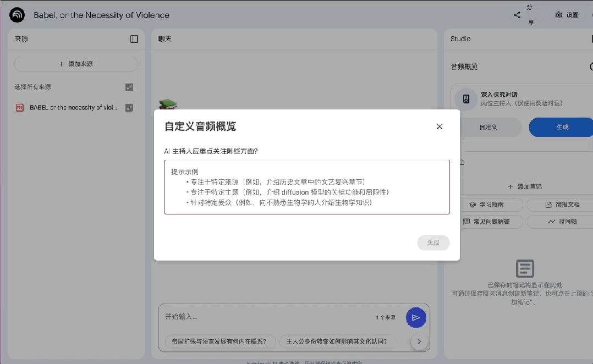The width and height of the screenshot is (593, 364).
Task: Click the 音频概览 heading
Action: [464, 67]
